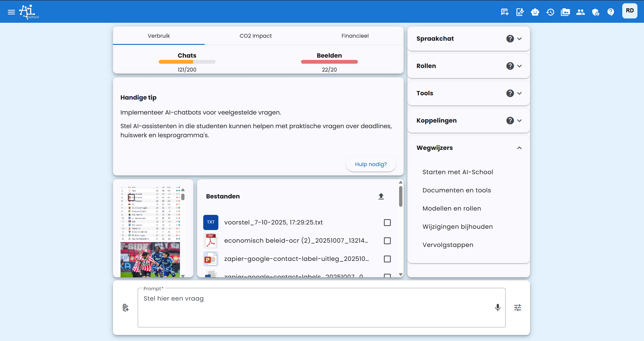Start a new chat from the top toolbar
The image size is (644, 341).
(504, 12)
